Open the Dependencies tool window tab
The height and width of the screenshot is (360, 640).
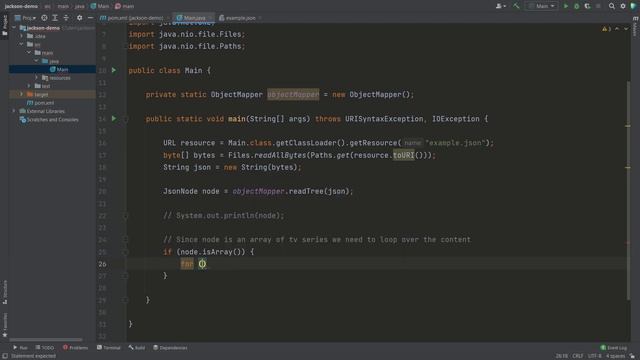pos(170,348)
